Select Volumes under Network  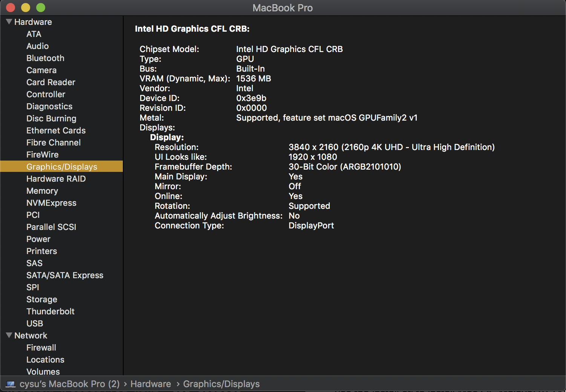pyautogui.click(x=43, y=372)
